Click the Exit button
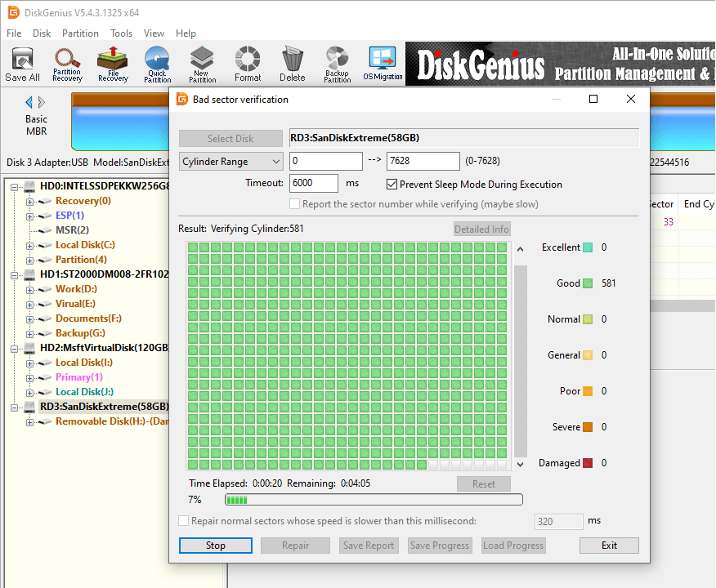The image size is (716, 588). coord(609,546)
